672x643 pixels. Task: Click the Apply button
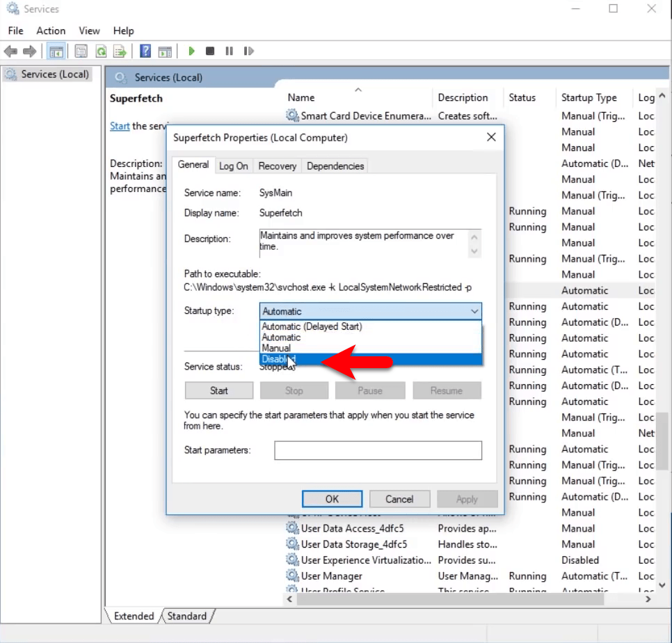(467, 499)
